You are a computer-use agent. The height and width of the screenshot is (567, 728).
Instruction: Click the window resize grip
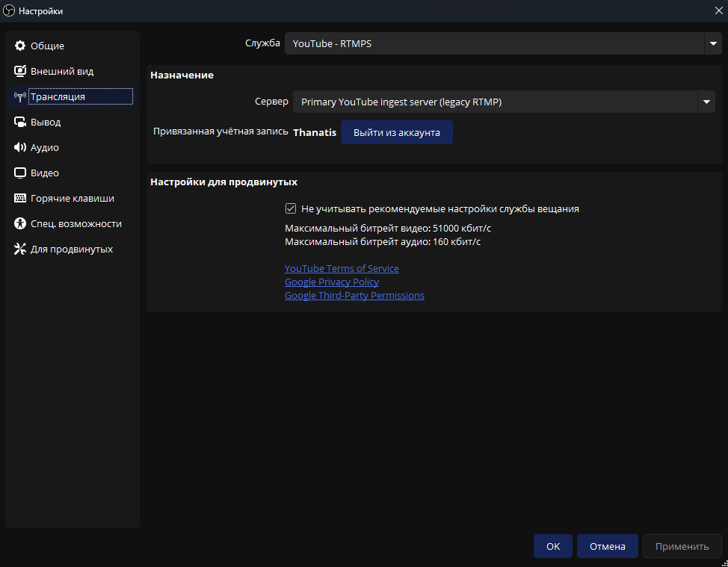click(724, 563)
